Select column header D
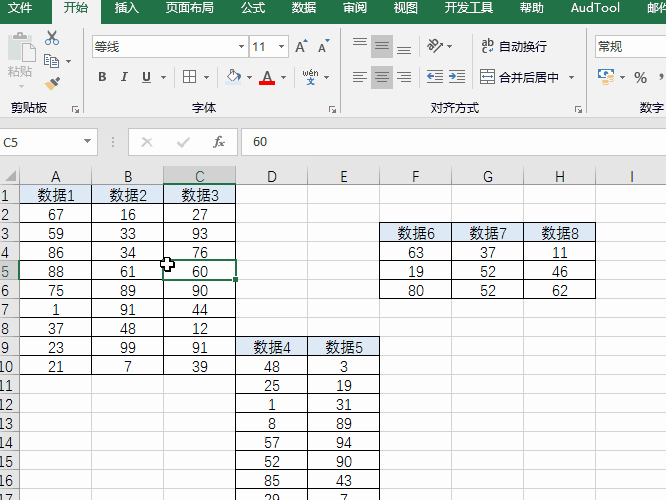 272,176
